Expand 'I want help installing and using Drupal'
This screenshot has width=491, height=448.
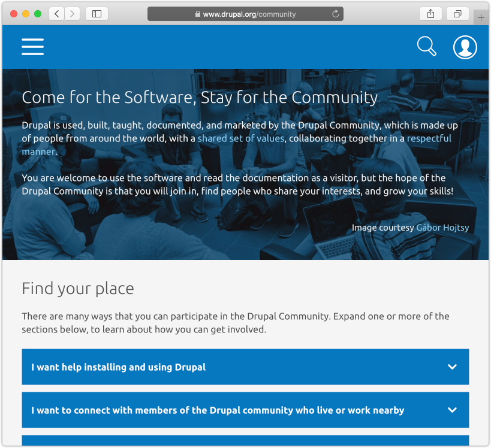coord(245,367)
